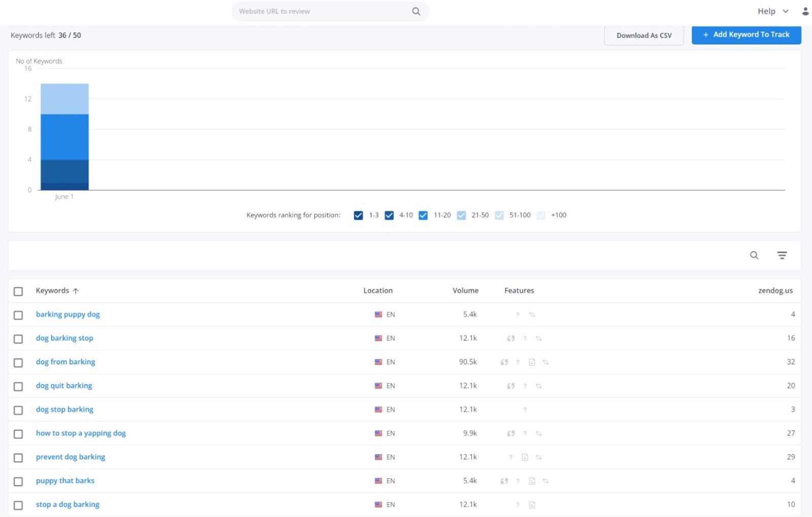Click rank 32 for dog from barking

pyautogui.click(x=791, y=362)
